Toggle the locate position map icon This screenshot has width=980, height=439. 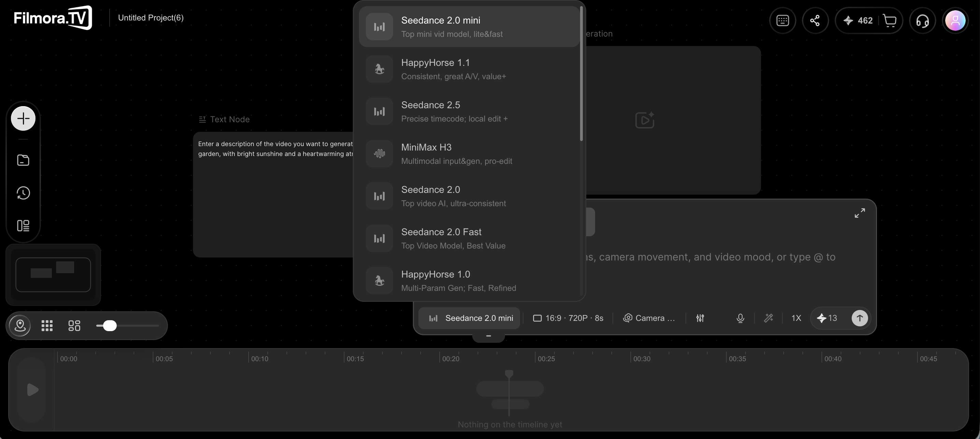click(x=20, y=326)
